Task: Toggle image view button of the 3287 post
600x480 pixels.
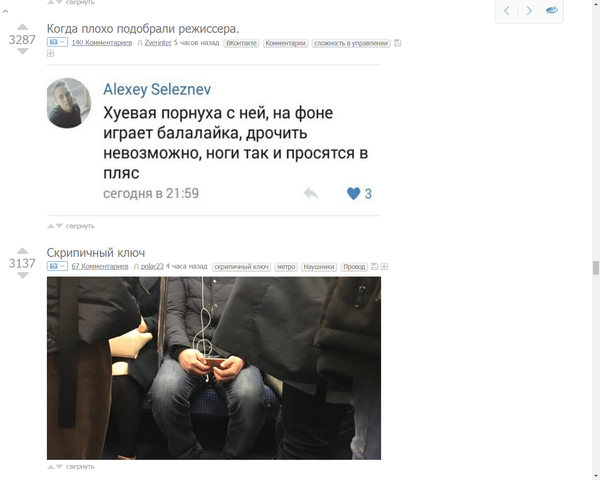Action: [x=57, y=42]
